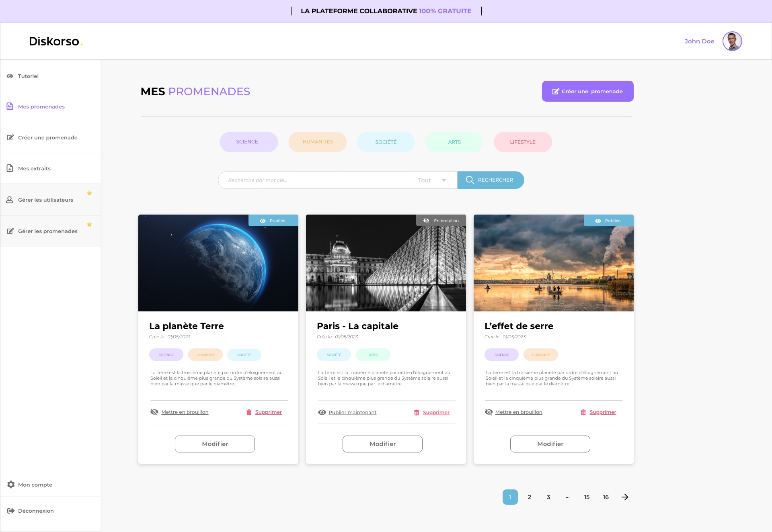Click the keyword search input field

click(314, 180)
